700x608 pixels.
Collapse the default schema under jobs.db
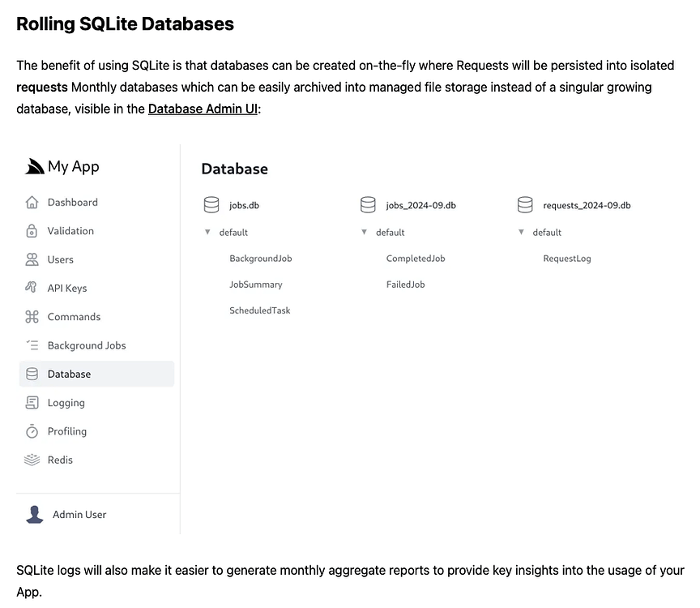[x=207, y=232]
